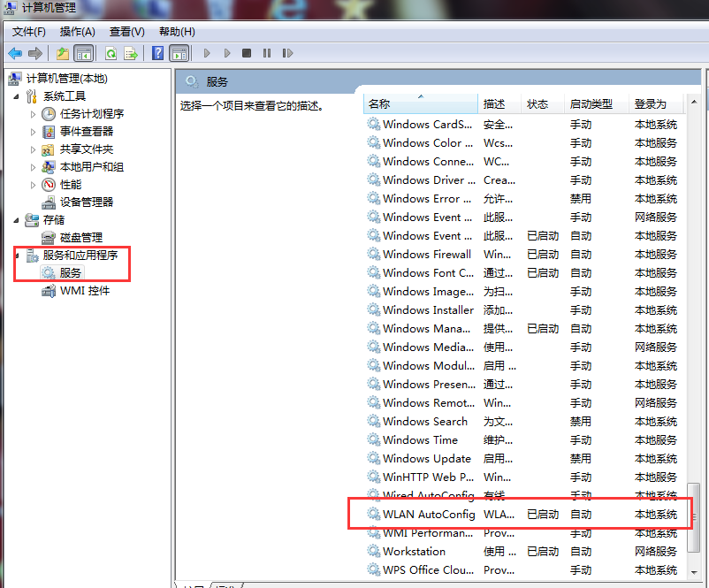The height and width of the screenshot is (588, 709).
Task: Click the blue Help question mark icon
Action: [x=157, y=53]
